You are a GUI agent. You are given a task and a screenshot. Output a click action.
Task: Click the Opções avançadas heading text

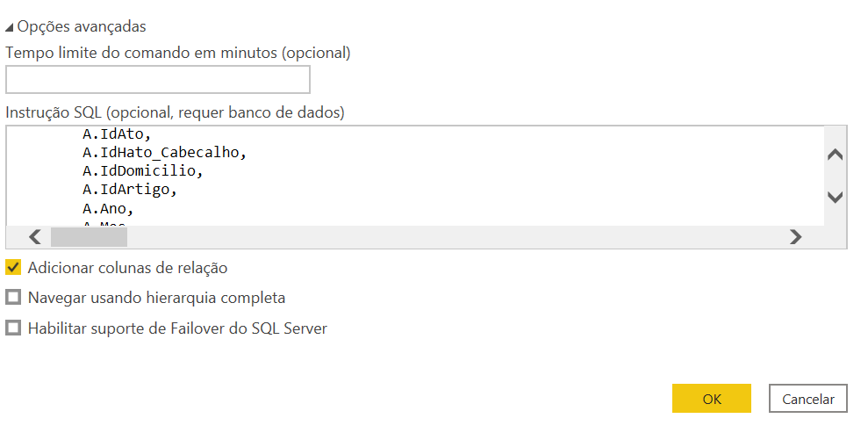[x=82, y=26]
